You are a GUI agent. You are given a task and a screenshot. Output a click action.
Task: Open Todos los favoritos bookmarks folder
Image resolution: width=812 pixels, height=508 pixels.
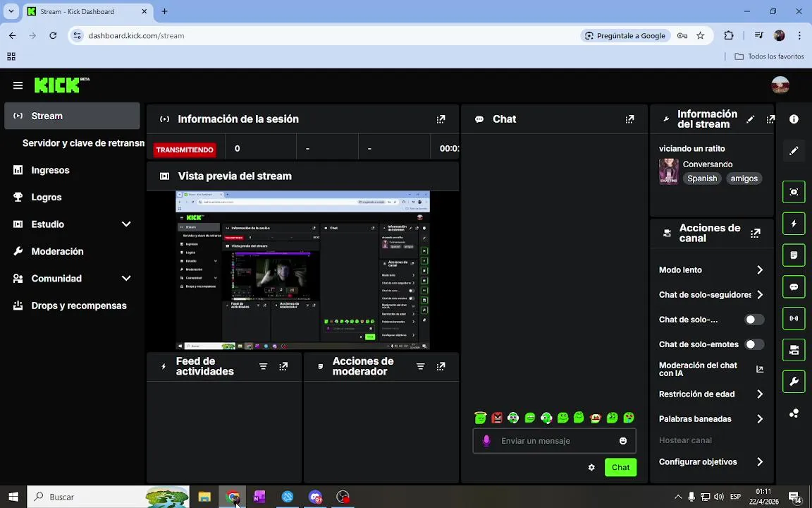point(769,56)
